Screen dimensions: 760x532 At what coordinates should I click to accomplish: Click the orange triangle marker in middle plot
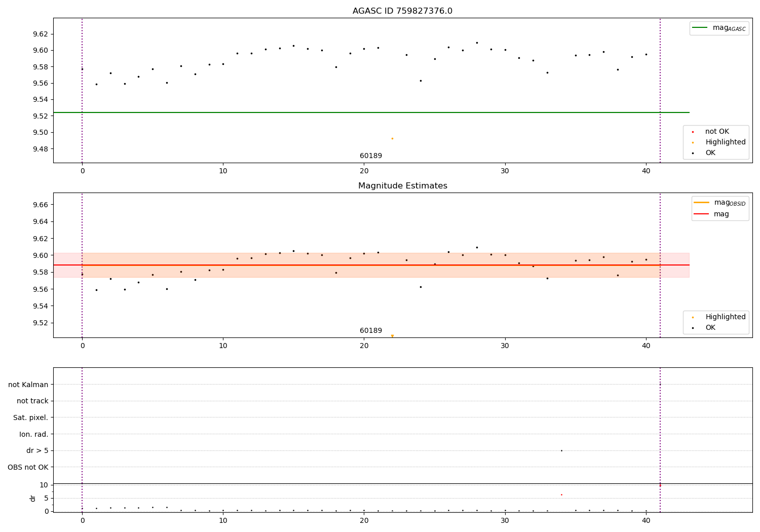click(392, 336)
